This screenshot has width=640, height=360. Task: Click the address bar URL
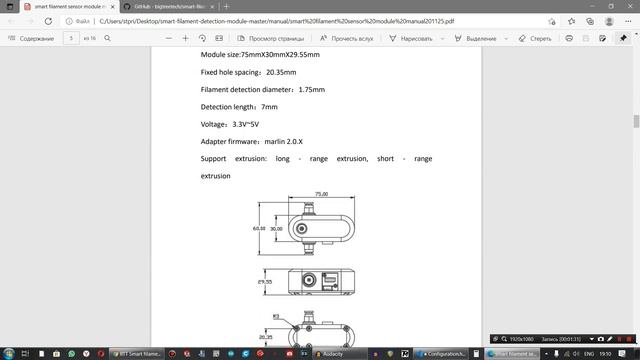pyautogui.click(x=277, y=21)
